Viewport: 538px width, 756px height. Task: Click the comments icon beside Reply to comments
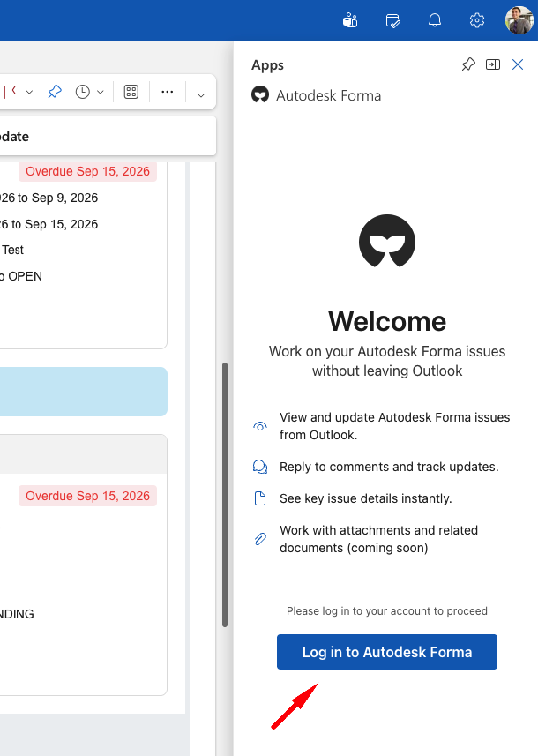[x=260, y=467]
